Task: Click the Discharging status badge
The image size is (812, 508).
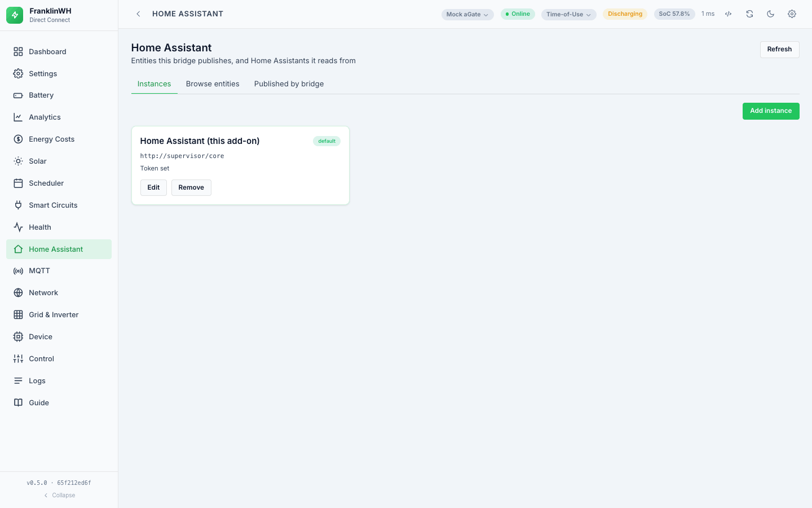Action: click(x=625, y=14)
